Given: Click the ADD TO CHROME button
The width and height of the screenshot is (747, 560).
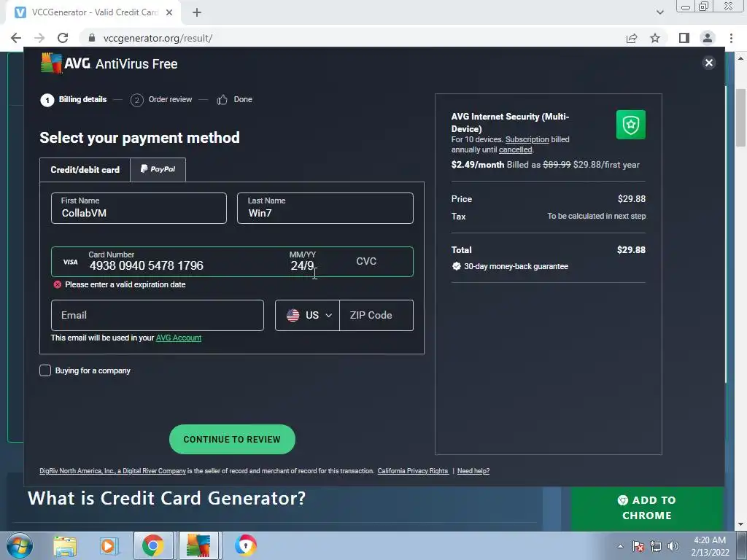Looking at the screenshot, I should click(x=647, y=507).
